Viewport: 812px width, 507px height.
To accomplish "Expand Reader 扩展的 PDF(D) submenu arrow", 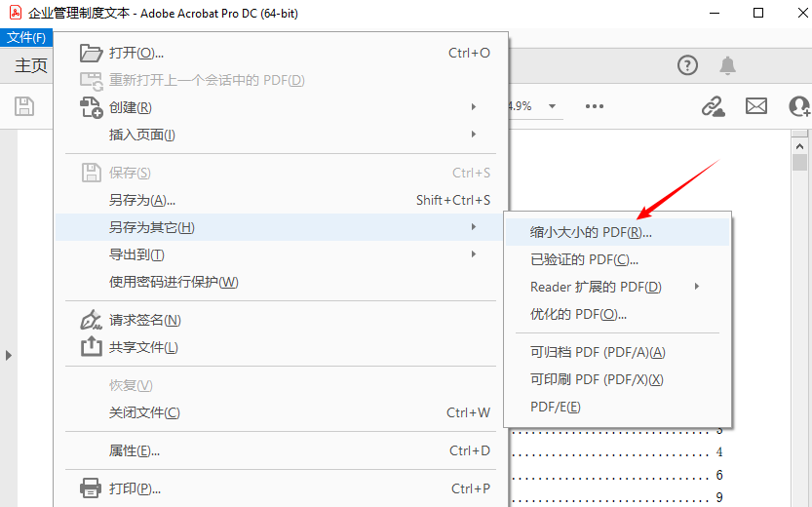I will tap(697, 287).
